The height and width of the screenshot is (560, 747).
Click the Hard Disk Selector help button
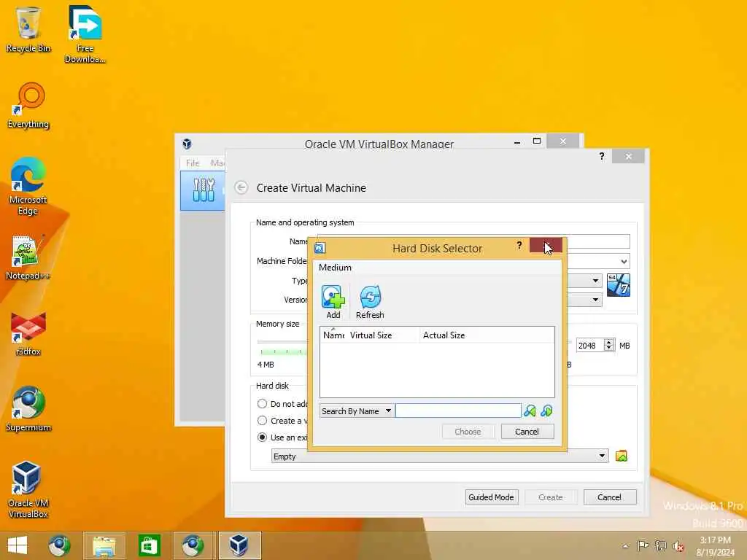click(519, 245)
